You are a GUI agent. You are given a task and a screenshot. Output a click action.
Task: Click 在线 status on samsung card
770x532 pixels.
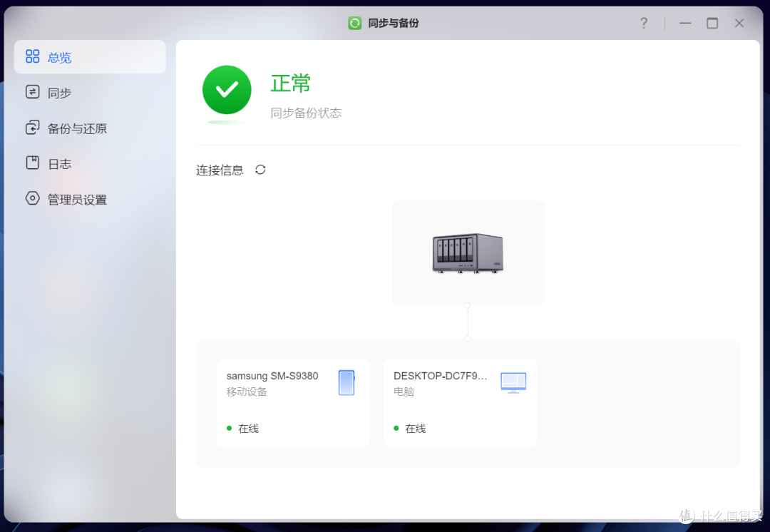249,429
